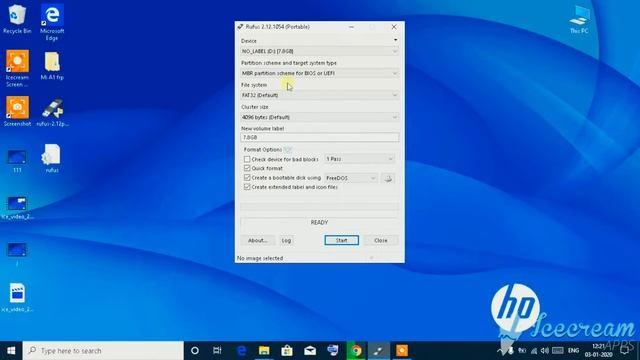
Task: Click the small arrow beside Device label
Action: coord(395,40)
